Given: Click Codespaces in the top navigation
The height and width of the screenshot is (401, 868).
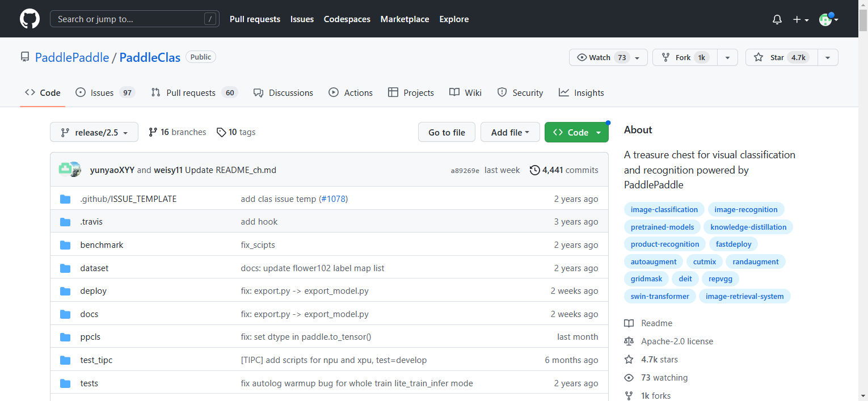Looking at the screenshot, I should click(x=347, y=19).
